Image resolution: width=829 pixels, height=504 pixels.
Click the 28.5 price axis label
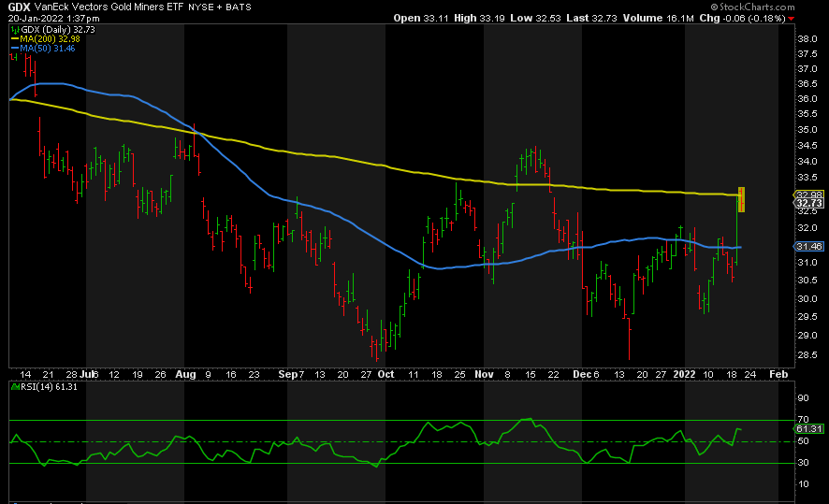(807, 355)
